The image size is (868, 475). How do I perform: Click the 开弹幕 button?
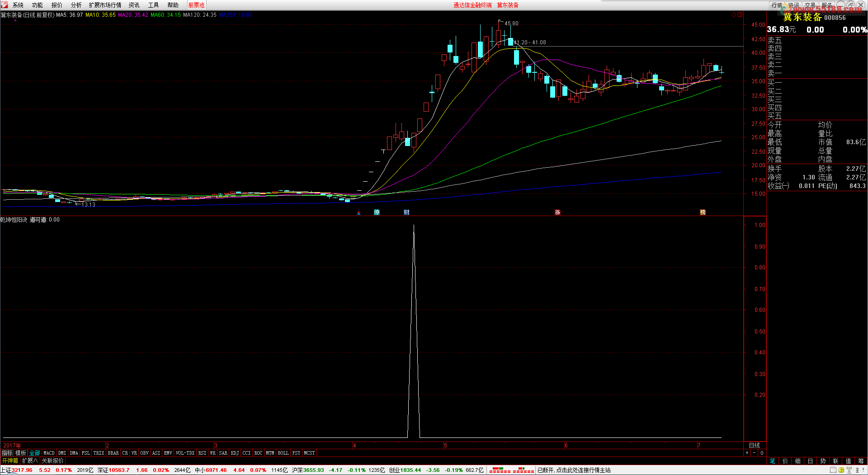coord(10,461)
